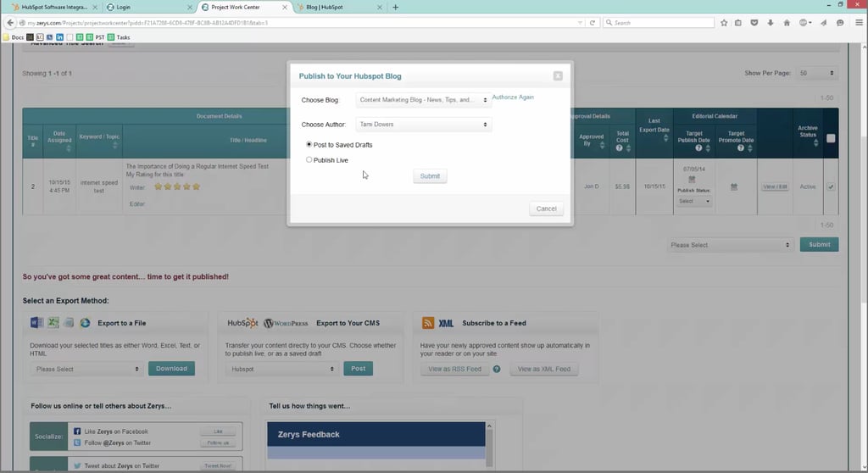Click the Follow us Twitter button

[x=218, y=442]
